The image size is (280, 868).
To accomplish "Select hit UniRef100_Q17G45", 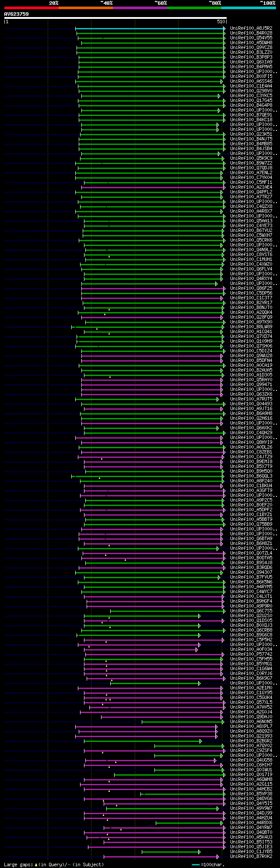I will [252, 100].
